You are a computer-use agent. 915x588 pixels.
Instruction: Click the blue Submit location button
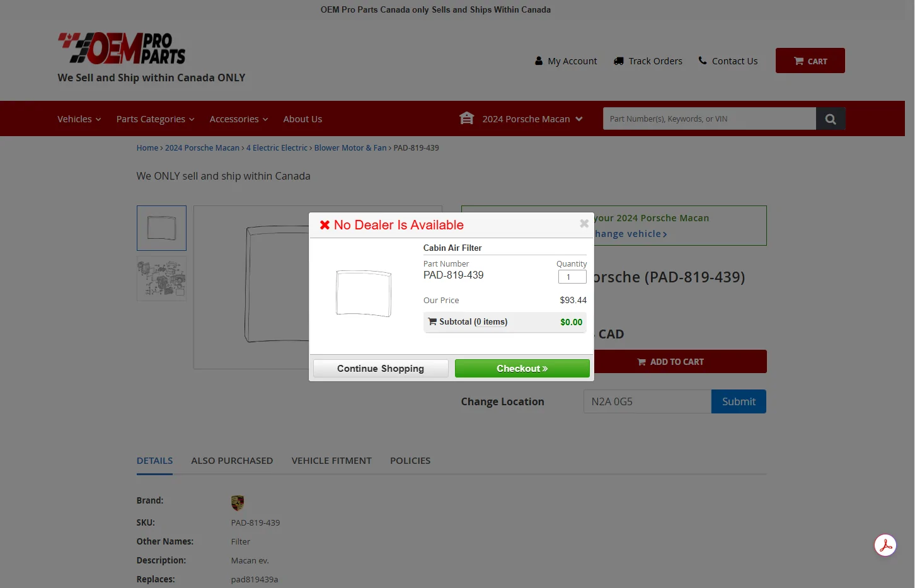coord(738,401)
